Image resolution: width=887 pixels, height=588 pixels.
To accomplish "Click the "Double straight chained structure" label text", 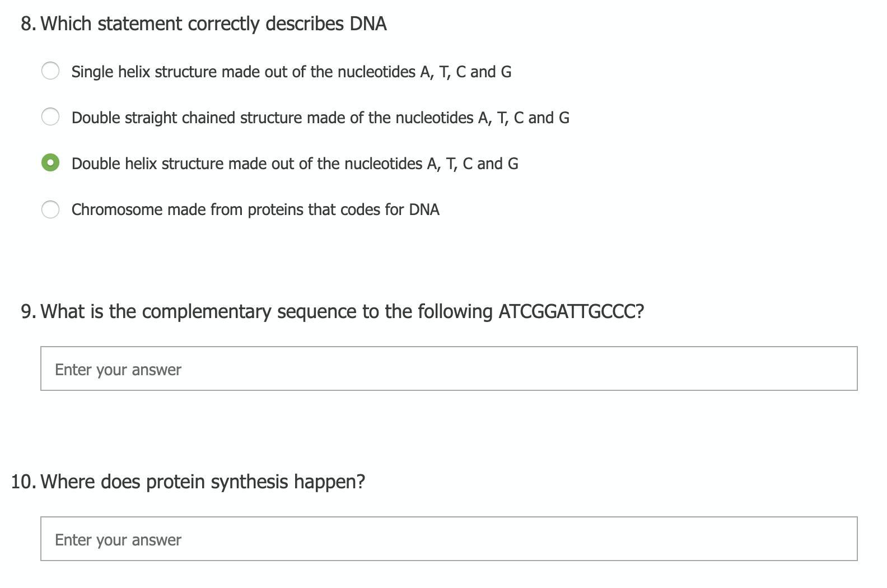I will pyautogui.click(x=320, y=118).
